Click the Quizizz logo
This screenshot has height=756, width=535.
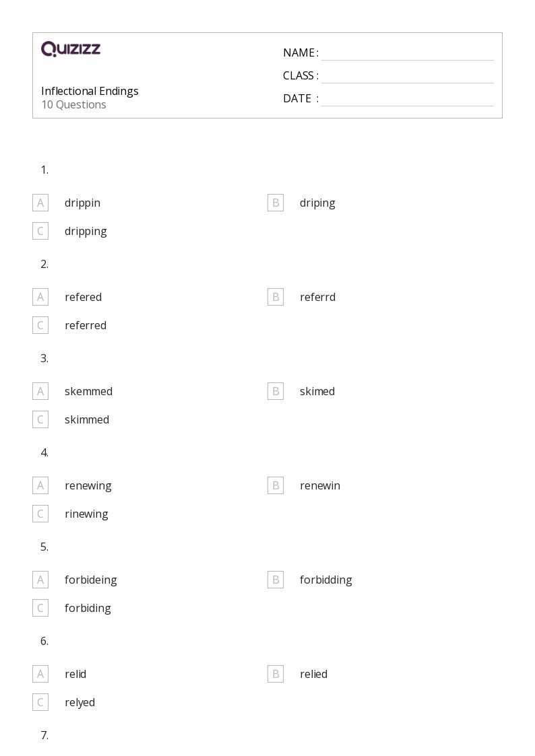[71, 48]
